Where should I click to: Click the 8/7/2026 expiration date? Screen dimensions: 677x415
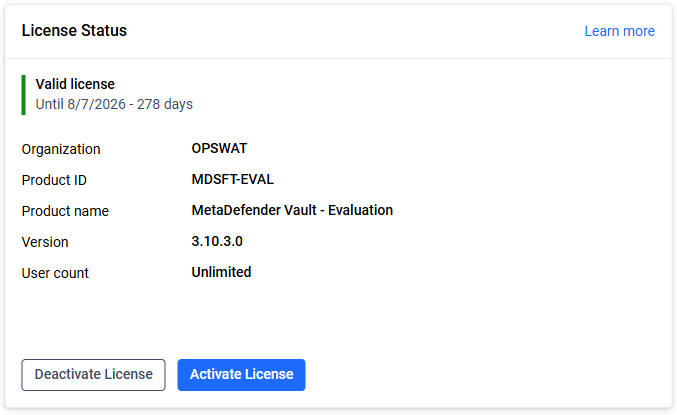(x=103, y=104)
